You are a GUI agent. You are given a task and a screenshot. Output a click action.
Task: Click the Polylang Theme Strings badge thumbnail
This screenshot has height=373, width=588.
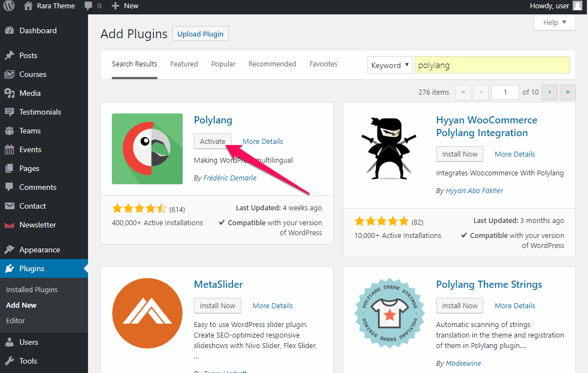pyautogui.click(x=389, y=313)
